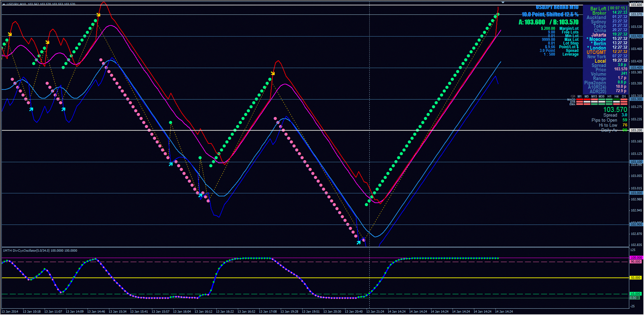This screenshot has height=315, width=644.
Task: Click the 103.300 price label on the axis
Action: point(636,99)
